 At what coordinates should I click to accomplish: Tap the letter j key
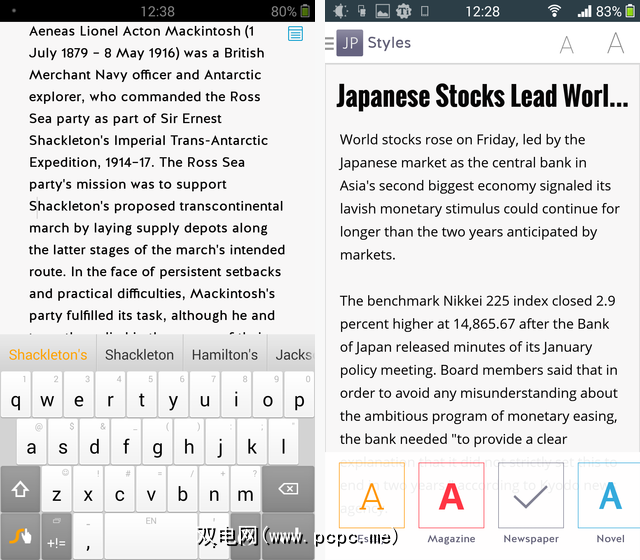point(220,442)
